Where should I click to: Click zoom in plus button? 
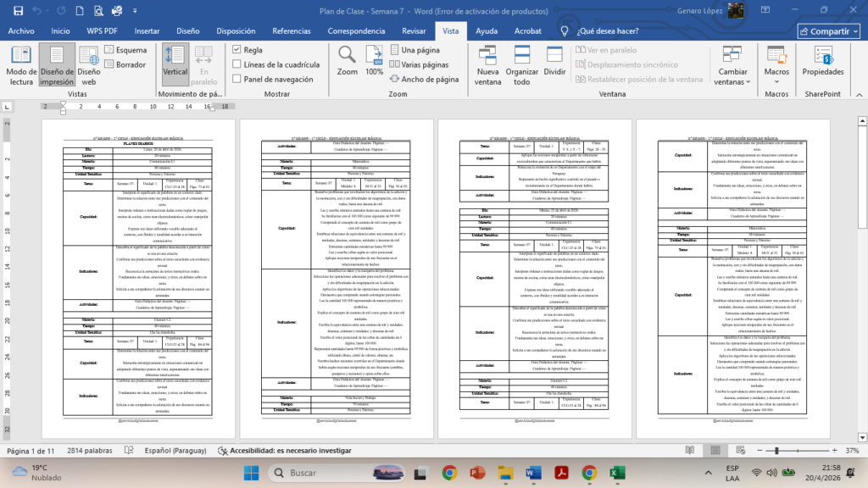[x=835, y=451]
